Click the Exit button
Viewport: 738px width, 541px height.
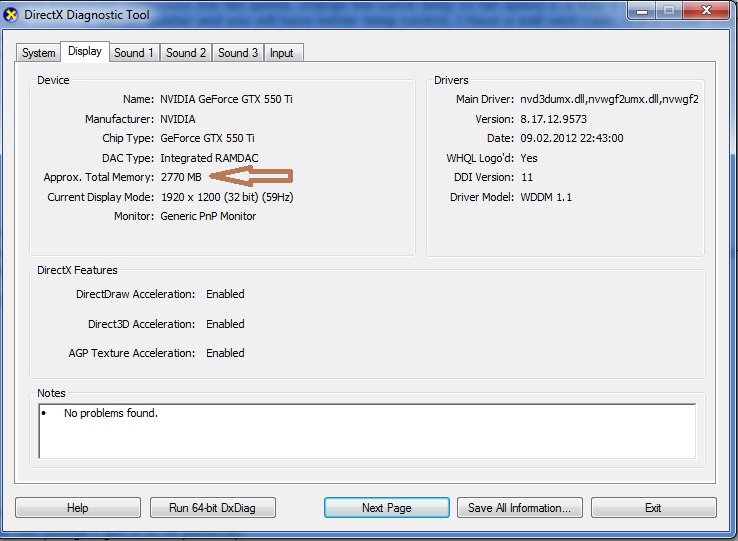[x=654, y=508]
